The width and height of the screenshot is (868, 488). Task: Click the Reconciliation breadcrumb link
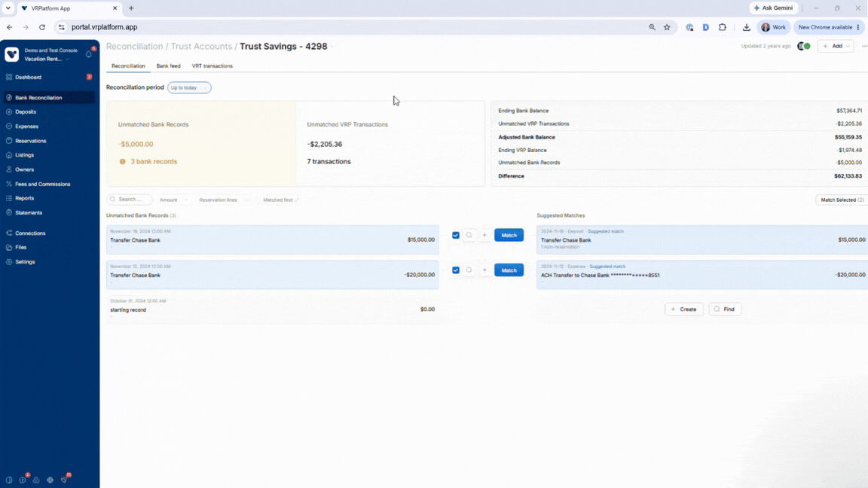pyautogui.click(x=135, y=47)
